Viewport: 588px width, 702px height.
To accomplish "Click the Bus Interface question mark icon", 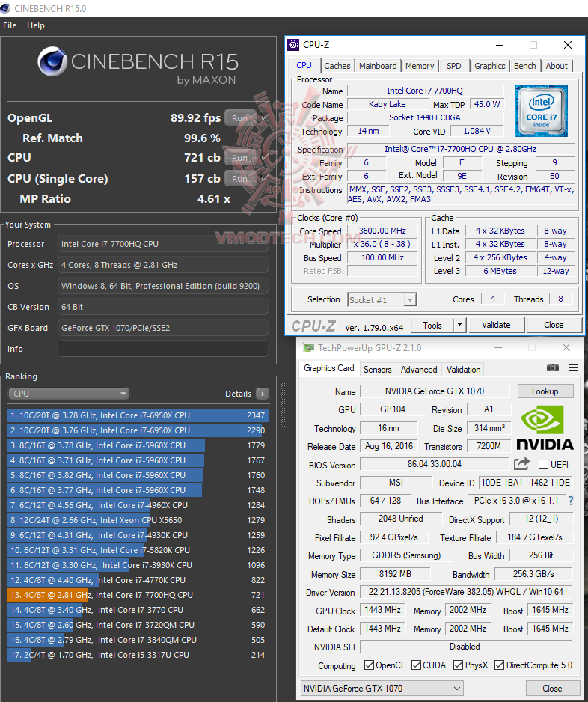I will coord(571,501).
